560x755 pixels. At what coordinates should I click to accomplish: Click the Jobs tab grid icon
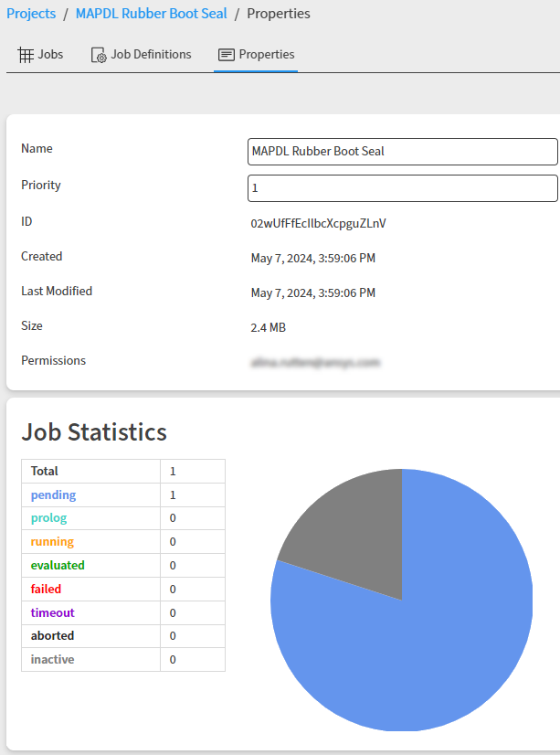click(26, 55)
